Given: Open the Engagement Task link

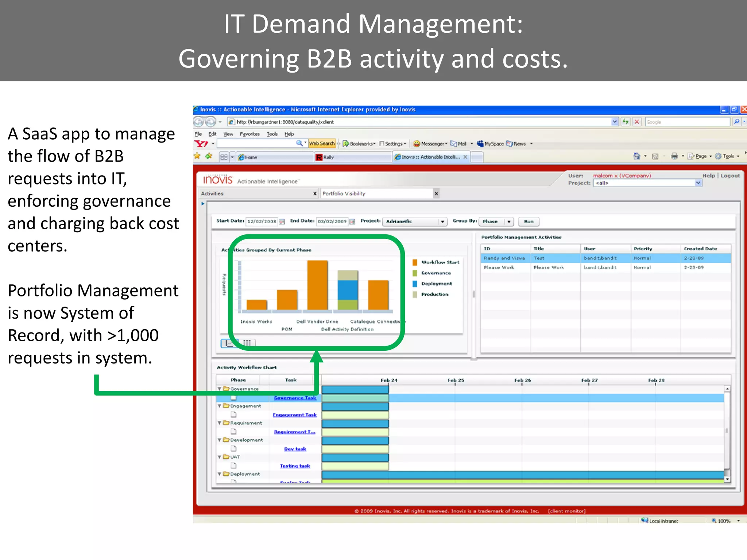Looking at the screenshot, I should tap(295, 415).
